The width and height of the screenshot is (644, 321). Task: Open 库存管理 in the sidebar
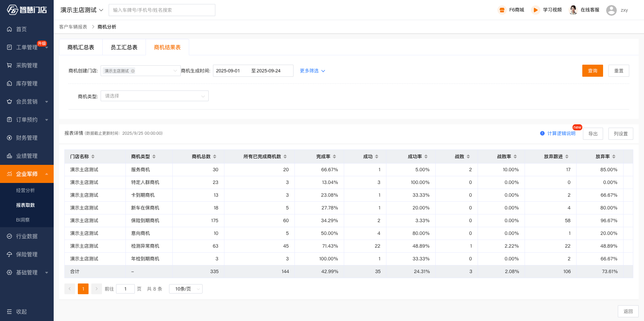tap(27, 83)
